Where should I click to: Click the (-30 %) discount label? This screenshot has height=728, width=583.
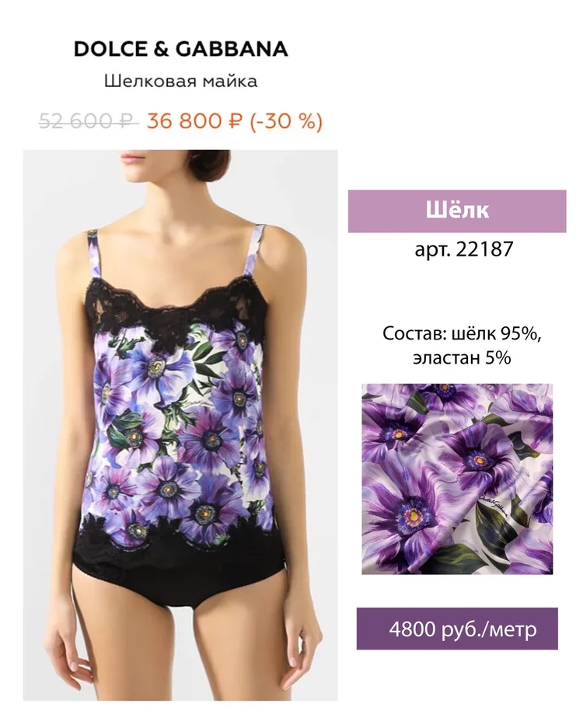tap(286, 122)
